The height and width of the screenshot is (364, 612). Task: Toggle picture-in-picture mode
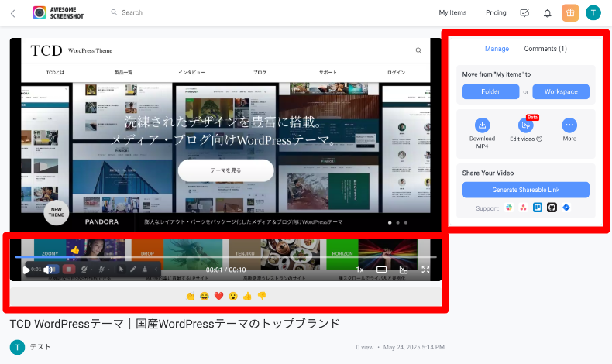click(403, 270)
